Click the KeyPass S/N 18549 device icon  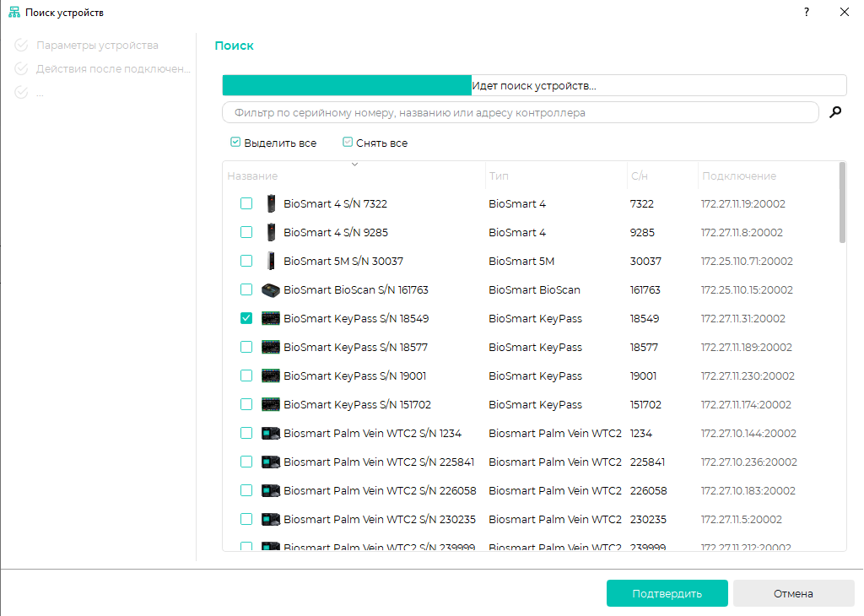point(271,318)
